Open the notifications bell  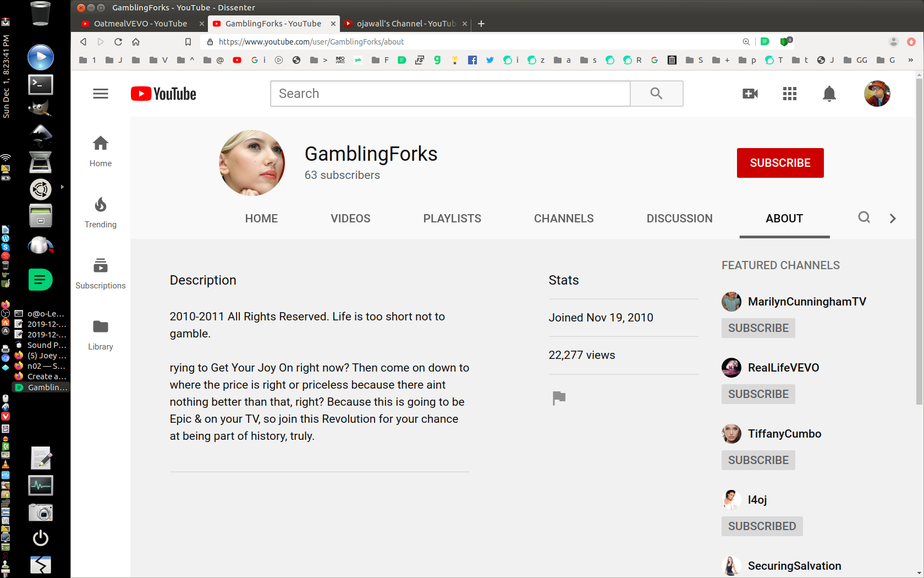829,94
